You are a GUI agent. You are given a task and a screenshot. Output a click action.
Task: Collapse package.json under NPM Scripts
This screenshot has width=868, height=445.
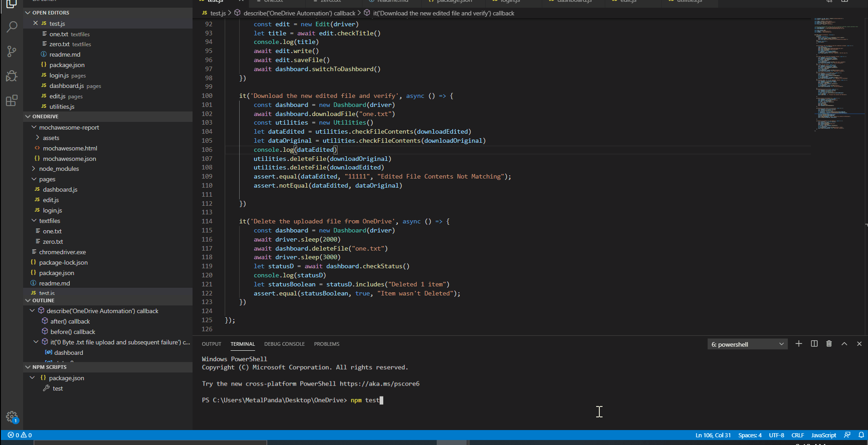(x=32, y=378)
